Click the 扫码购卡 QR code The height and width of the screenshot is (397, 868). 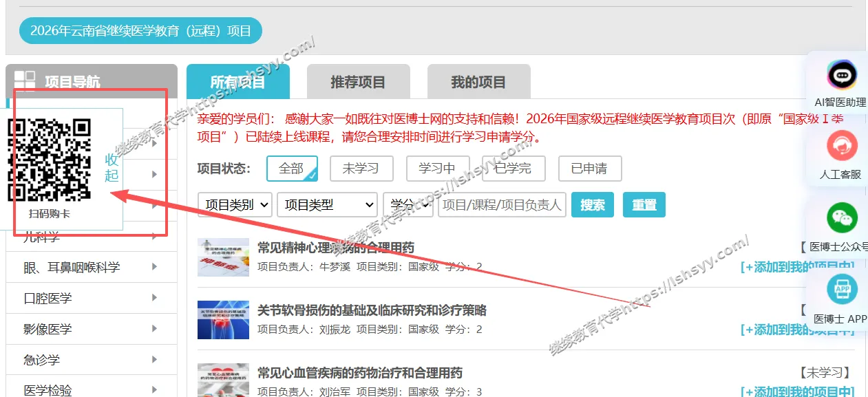[49, 160]
